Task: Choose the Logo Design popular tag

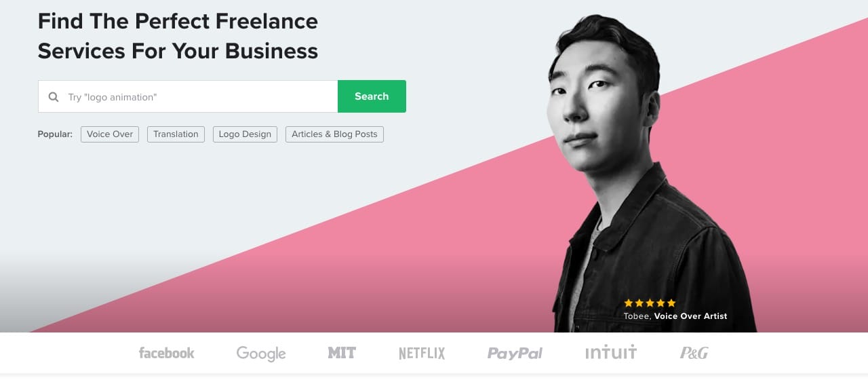Action: pos(245,134)
